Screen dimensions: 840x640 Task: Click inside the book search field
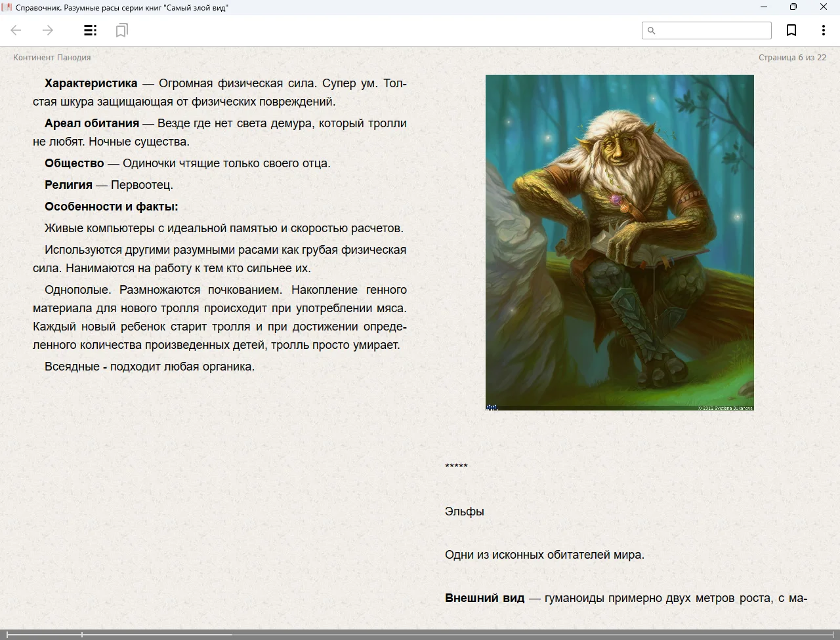[713, 30]
